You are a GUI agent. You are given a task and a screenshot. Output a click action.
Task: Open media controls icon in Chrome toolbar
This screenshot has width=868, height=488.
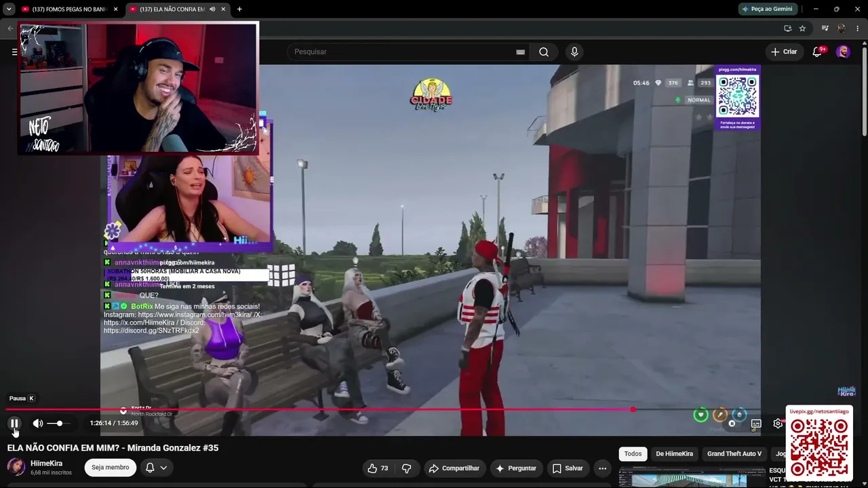(825, 28)
